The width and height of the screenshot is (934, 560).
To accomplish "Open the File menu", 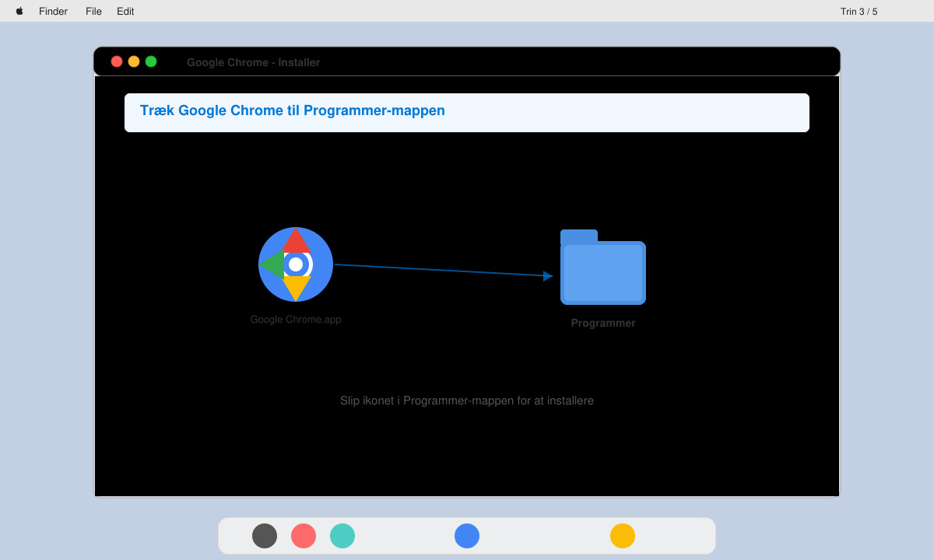I will tap(93, 11).
